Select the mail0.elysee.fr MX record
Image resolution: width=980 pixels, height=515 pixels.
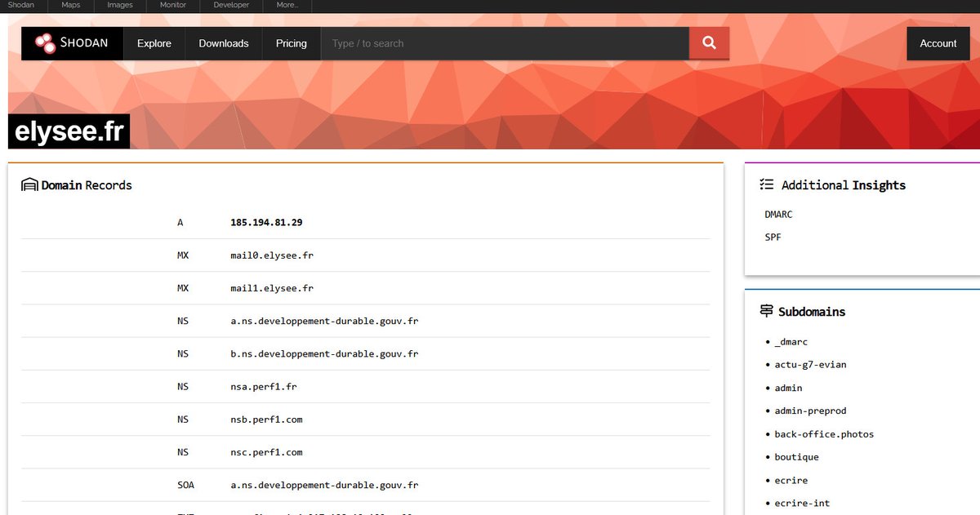pos(272,255)
